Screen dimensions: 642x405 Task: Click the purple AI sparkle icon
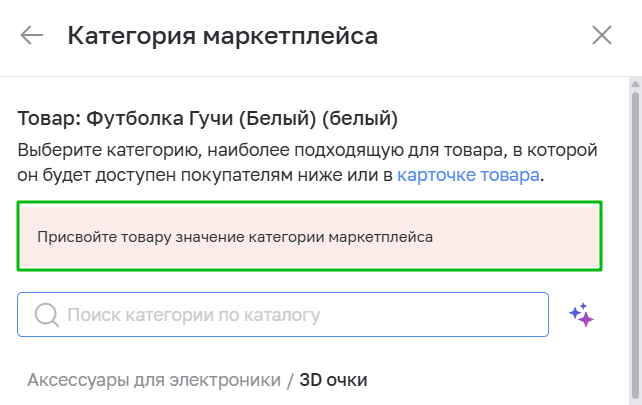tap(581, 315)
